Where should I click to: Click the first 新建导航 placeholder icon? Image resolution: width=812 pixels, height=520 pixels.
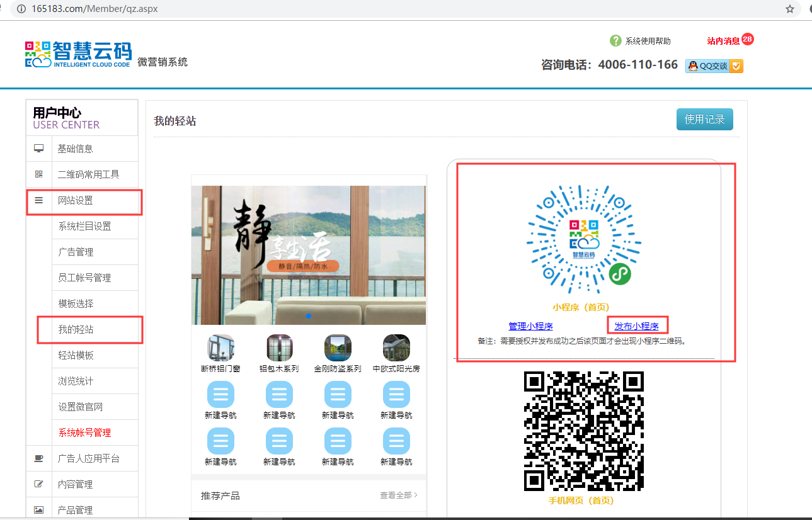click(220, 395)
